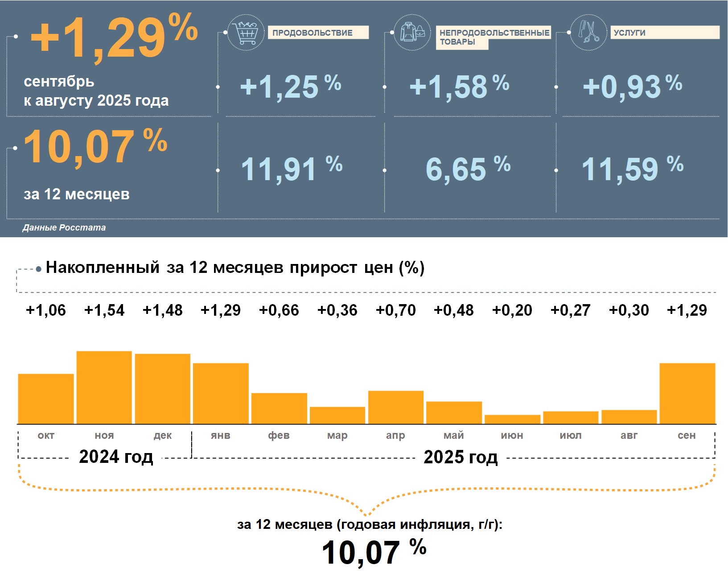Click the Накопленный за 12 месяцев chart title
This screenshot has height=573, width=728.
[235, 268]
